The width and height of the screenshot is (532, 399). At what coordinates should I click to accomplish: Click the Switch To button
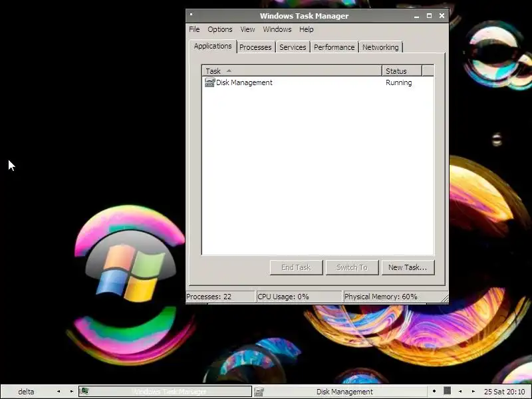[352, 267]
